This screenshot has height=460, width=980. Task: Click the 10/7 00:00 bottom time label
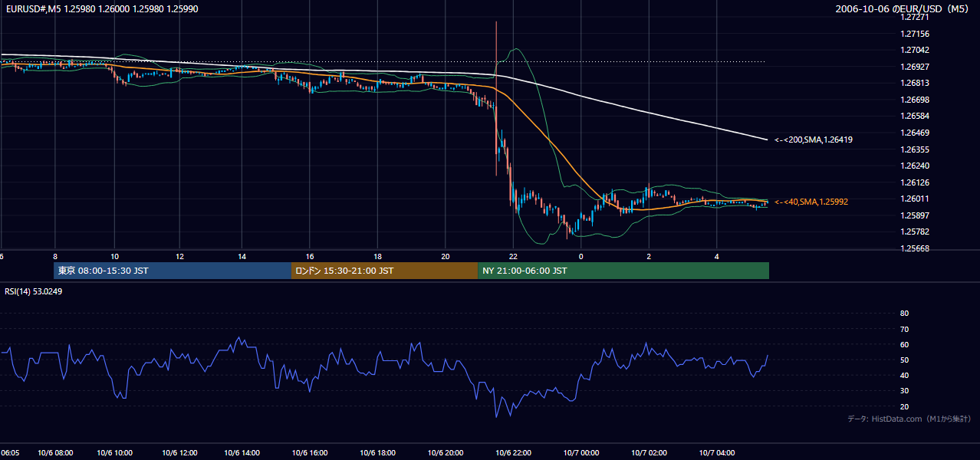[581, 453]
